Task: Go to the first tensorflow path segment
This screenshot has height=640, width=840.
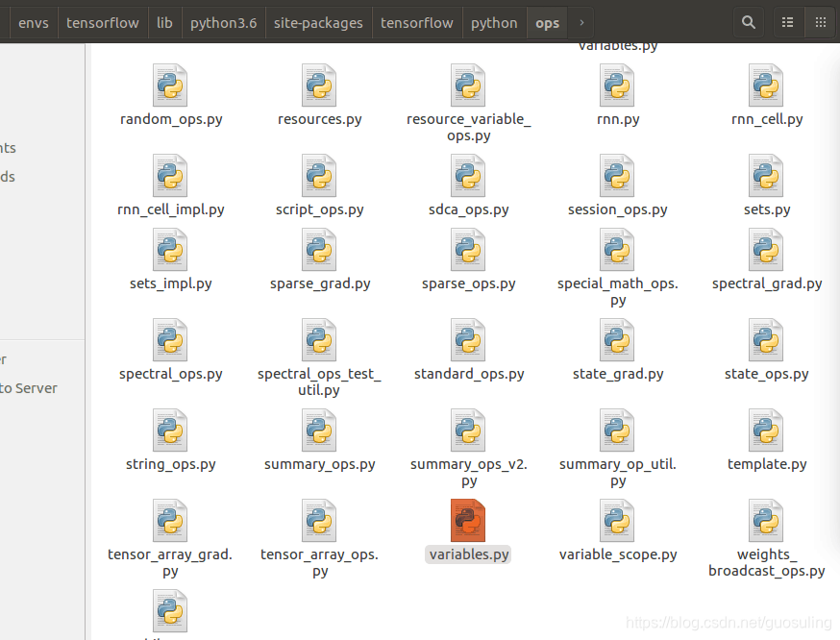Action: (x=102, y=23)
